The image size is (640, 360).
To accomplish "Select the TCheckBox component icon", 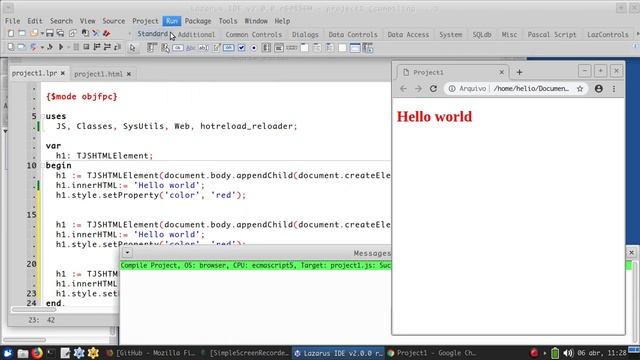I will [x=241, y=48].
